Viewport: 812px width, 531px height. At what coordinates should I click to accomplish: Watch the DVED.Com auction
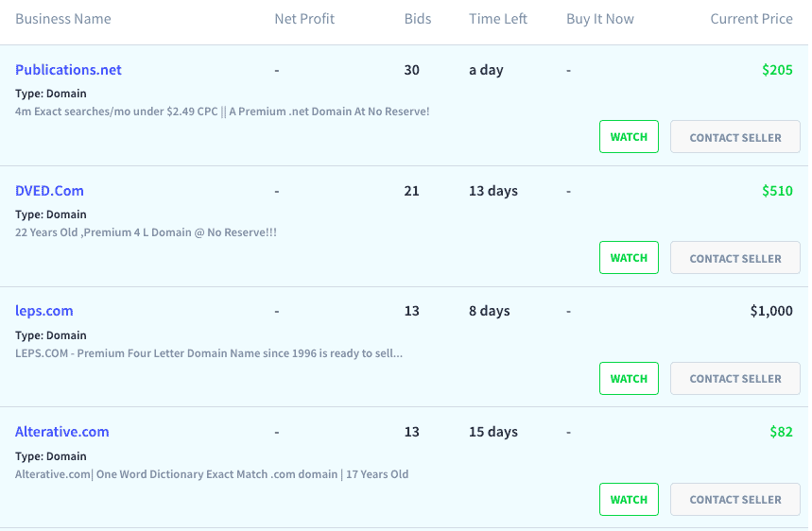[x=629, y=258]
